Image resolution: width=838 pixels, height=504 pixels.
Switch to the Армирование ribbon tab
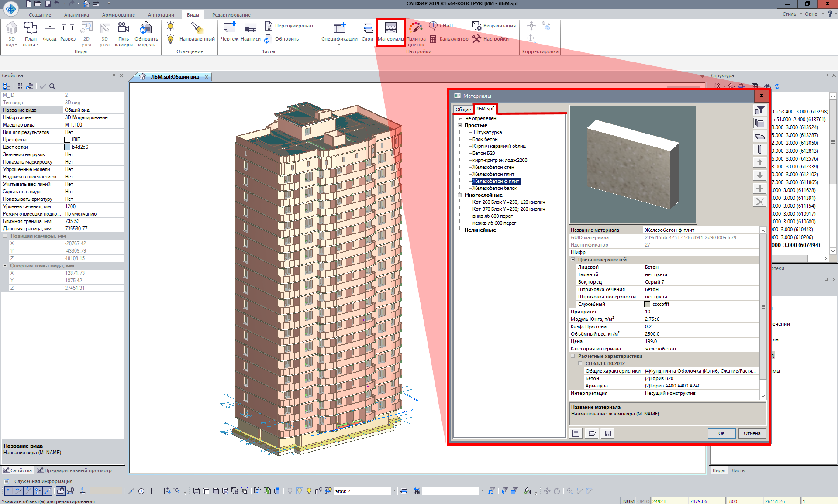[x=118, y=15]
